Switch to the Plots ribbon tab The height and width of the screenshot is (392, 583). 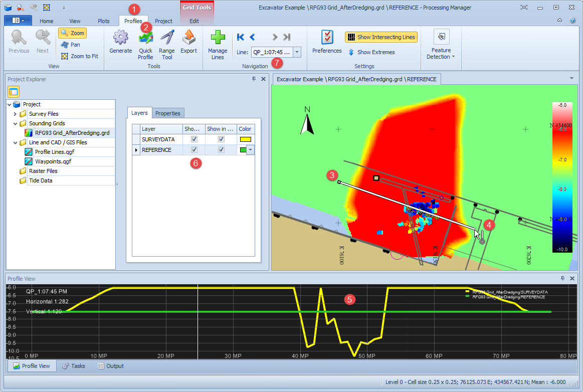tap(104, 21)
